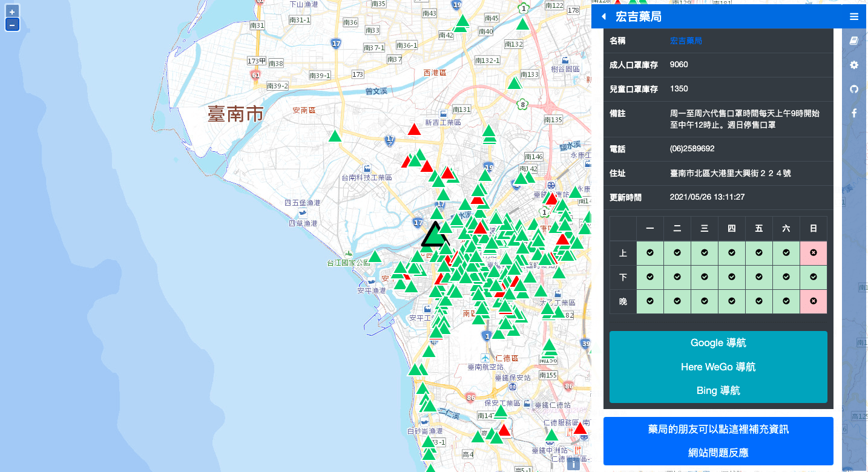This screenshot has height=472, width=868.
Task: Click Sunday morning closed status cell
Action: coord(813,252)
